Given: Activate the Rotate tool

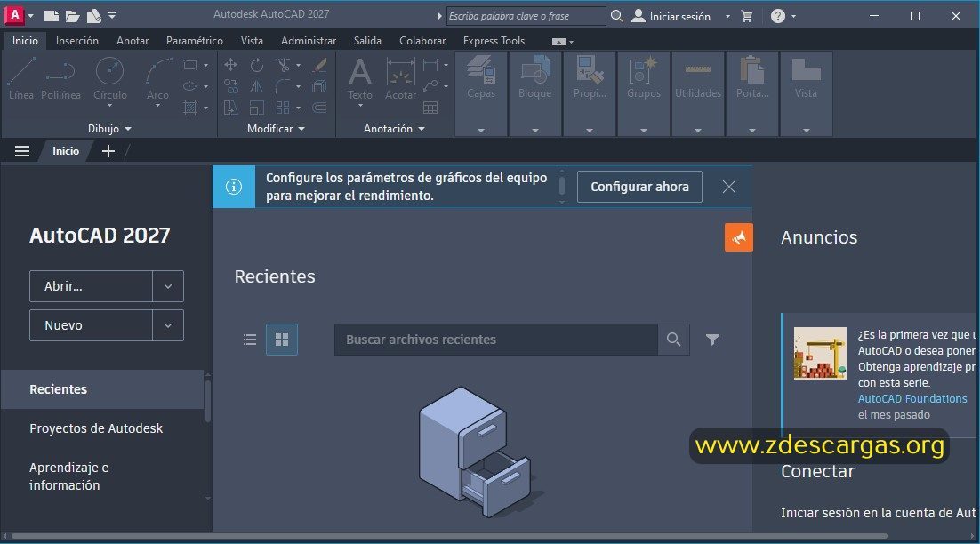Looking at the screenshot, I should 257,65.
